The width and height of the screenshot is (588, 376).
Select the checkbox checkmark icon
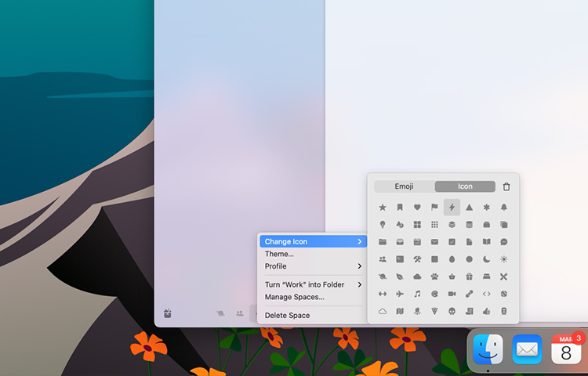coord(452,242)
